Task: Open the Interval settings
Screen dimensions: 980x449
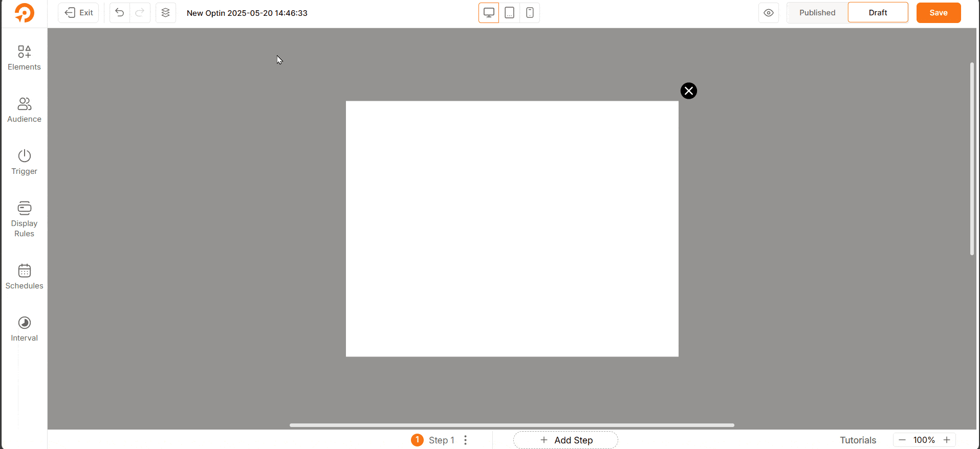Action: point(24,329)
